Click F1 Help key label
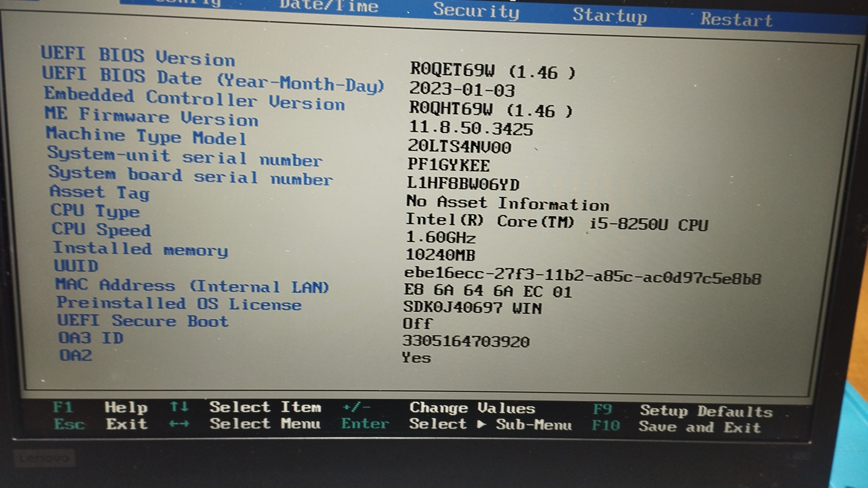Image resolution: width=868 pixels, height=488 pixels. (63, 407)
